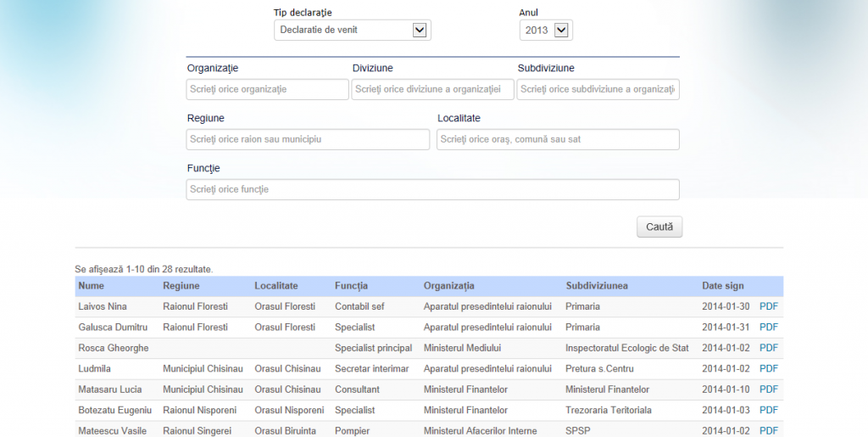Open PDF for Botezatu Eugeniu
This screenshot has width=868, height=437.
point(769,411)
